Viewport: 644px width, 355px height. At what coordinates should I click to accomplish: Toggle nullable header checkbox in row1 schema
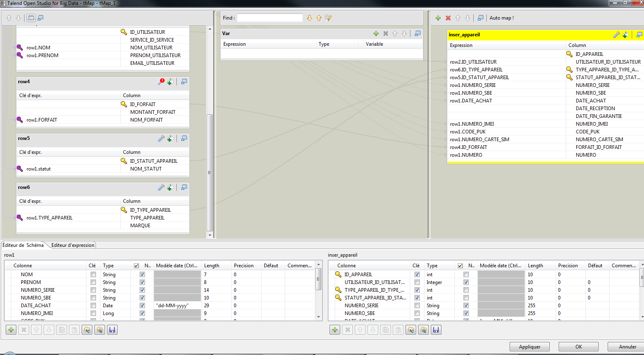pyautogui.click(x=136, y=266)
